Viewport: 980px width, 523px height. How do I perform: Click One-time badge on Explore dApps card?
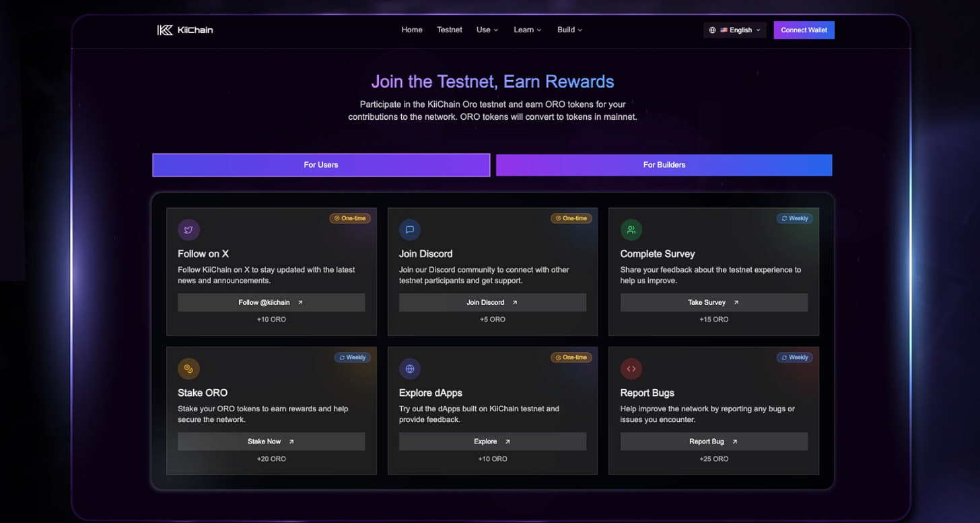(x=571, y=357)
